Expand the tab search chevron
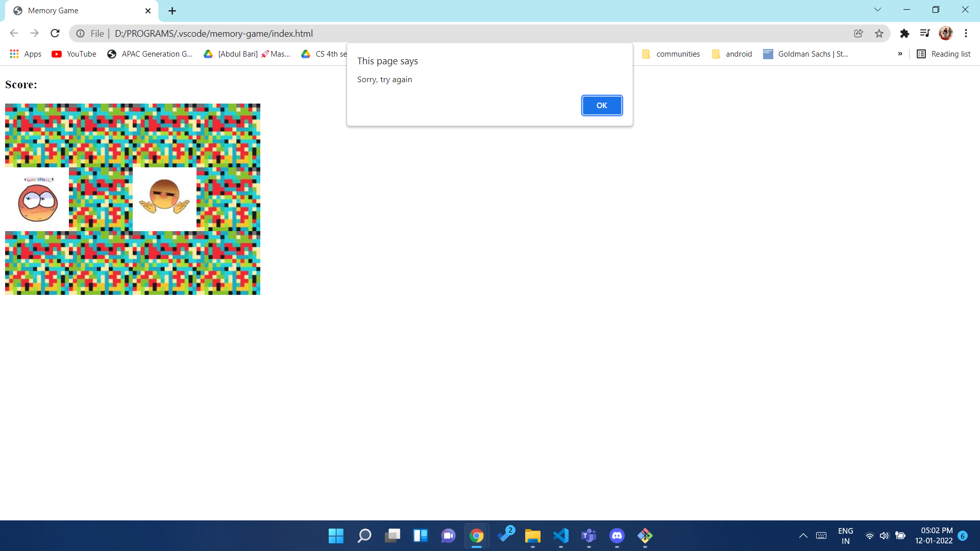The width and height of the screenshot is (980, 551). [x=877, y=10]
